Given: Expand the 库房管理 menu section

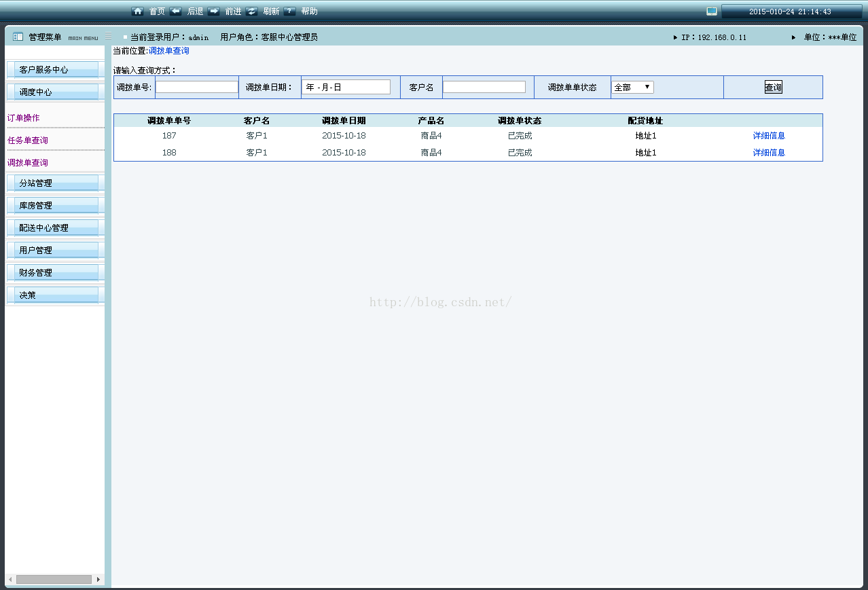Looking at the screenshot, I should (55, 205).
